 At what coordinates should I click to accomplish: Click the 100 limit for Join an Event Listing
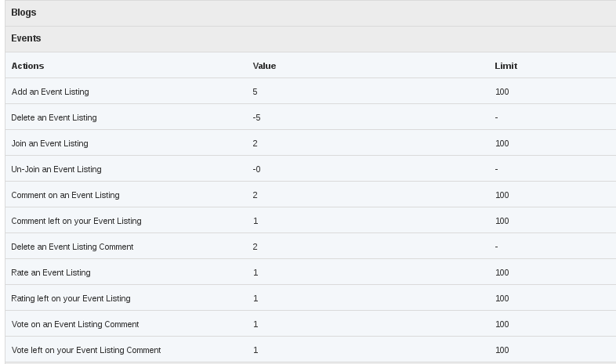502,143
